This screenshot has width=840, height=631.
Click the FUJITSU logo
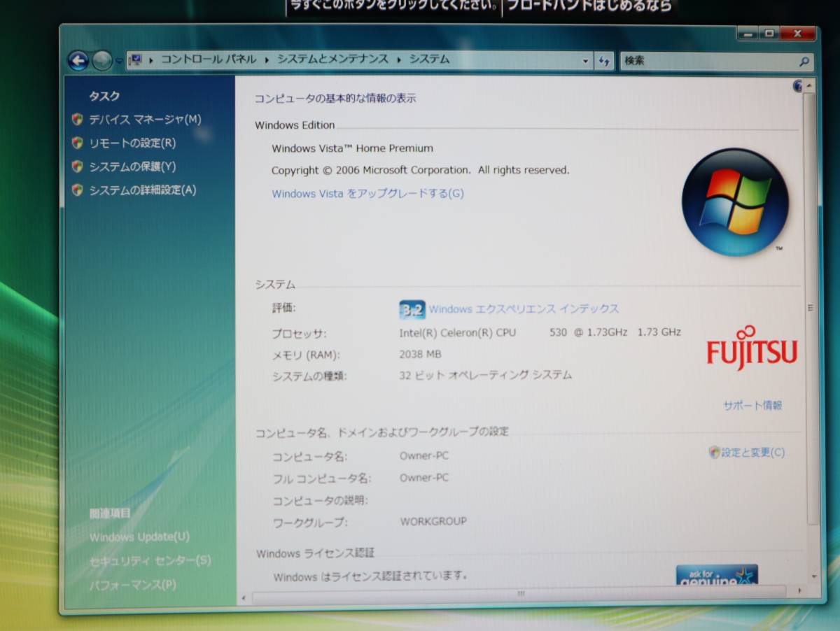pos(752,348)
